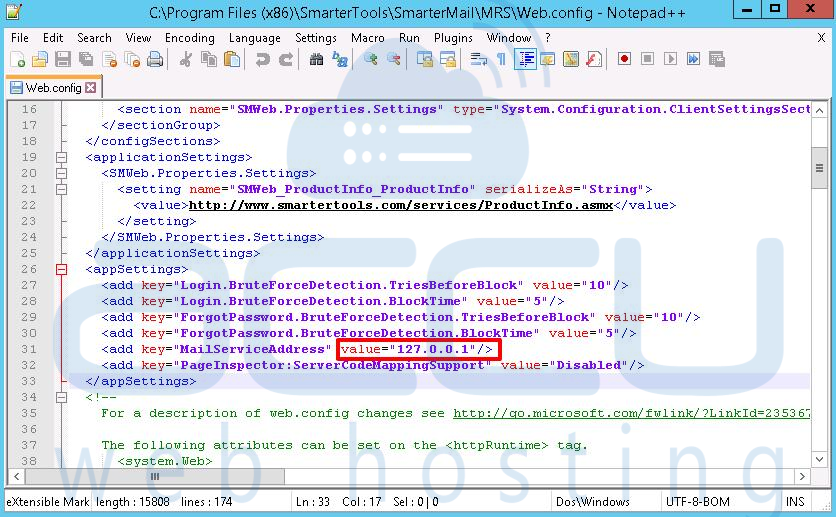
Task: Open Find with the binoculars icon
Action: click(x=316, y=59)
